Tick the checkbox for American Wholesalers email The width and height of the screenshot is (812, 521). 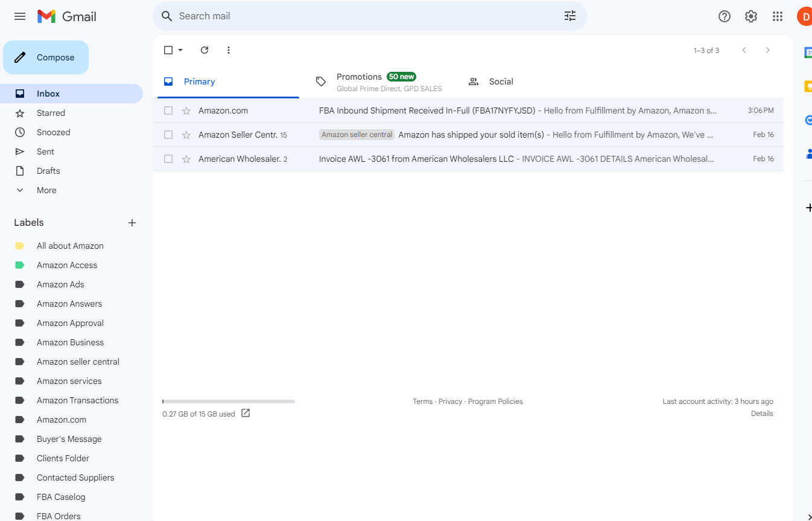click(x=168, y=159)
